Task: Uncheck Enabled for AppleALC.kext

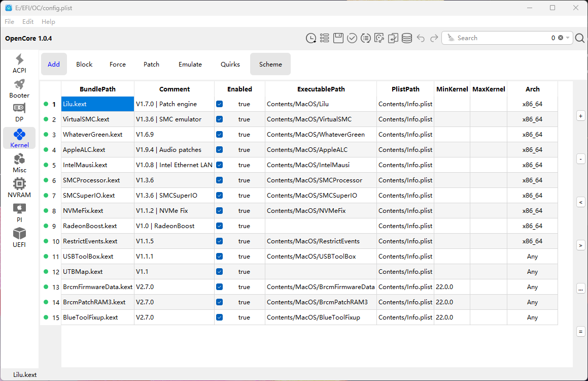Action: 219,150
